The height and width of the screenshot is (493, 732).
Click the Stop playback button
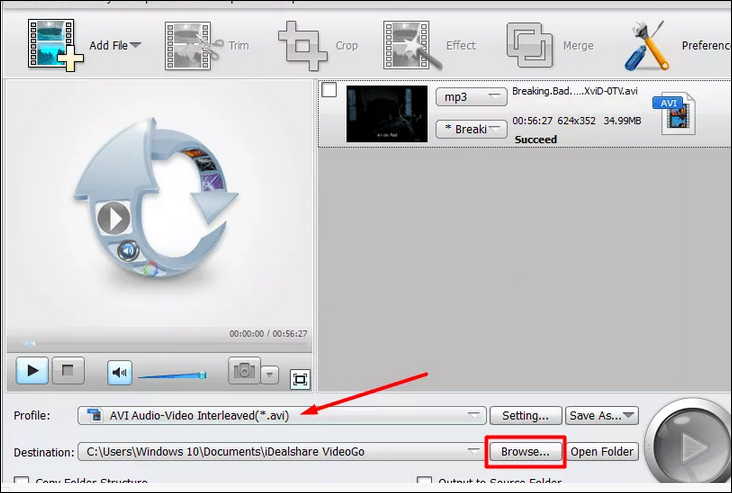(68, 372)
